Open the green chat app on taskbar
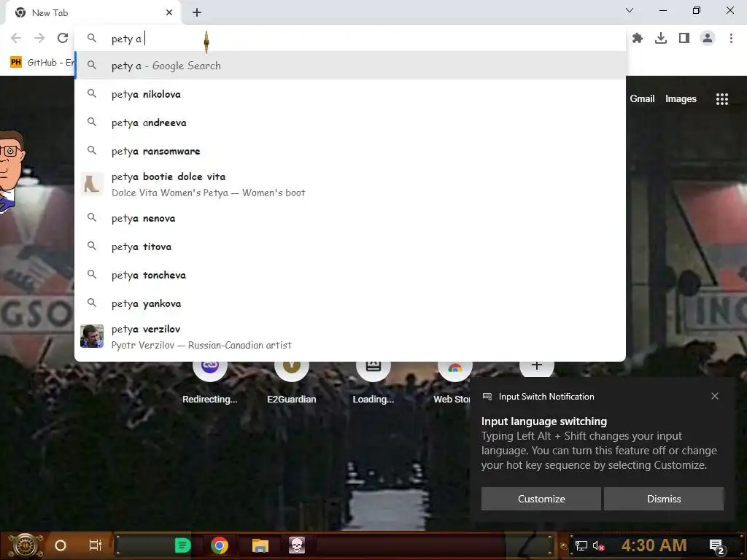This screenshot has height=560, width=747. pyautogui.click(x=182, y=545)
